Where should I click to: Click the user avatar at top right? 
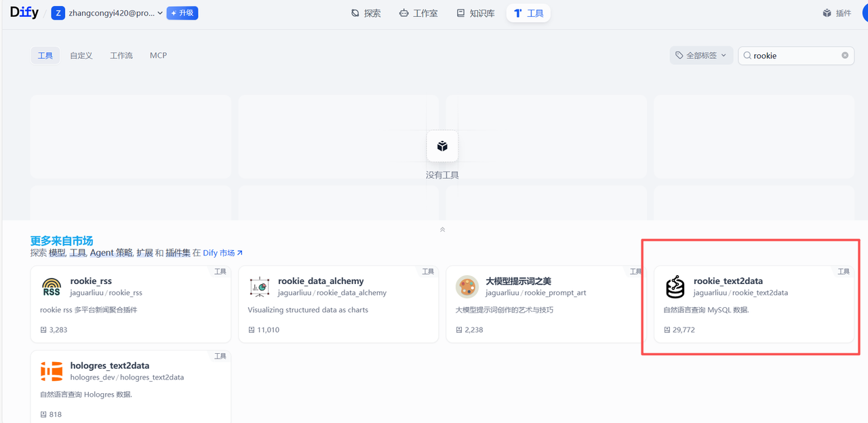click(x=865, y=13)
